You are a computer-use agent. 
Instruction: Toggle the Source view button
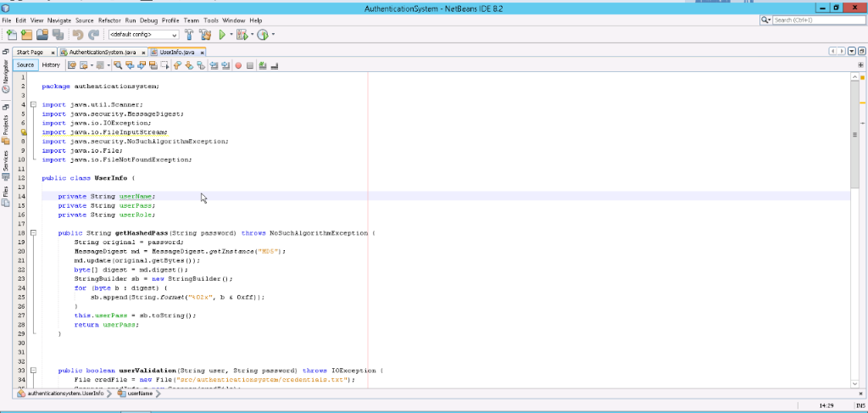tap(25, 64)
